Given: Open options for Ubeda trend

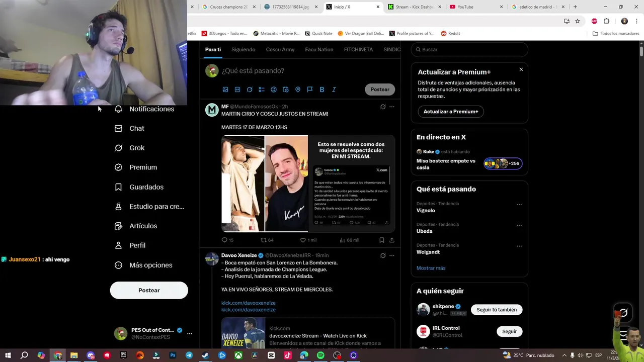Looking at the screenshot, I should point(519,225).
